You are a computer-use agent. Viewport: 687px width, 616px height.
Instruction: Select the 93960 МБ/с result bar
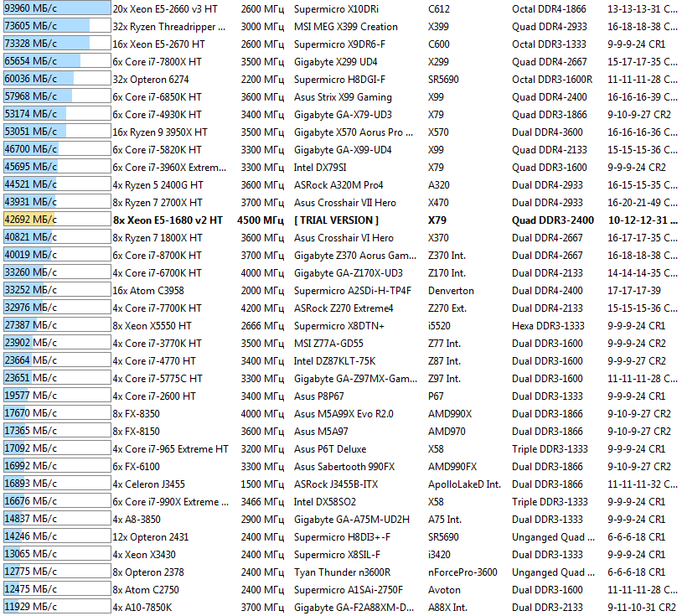tap(57, 8)
